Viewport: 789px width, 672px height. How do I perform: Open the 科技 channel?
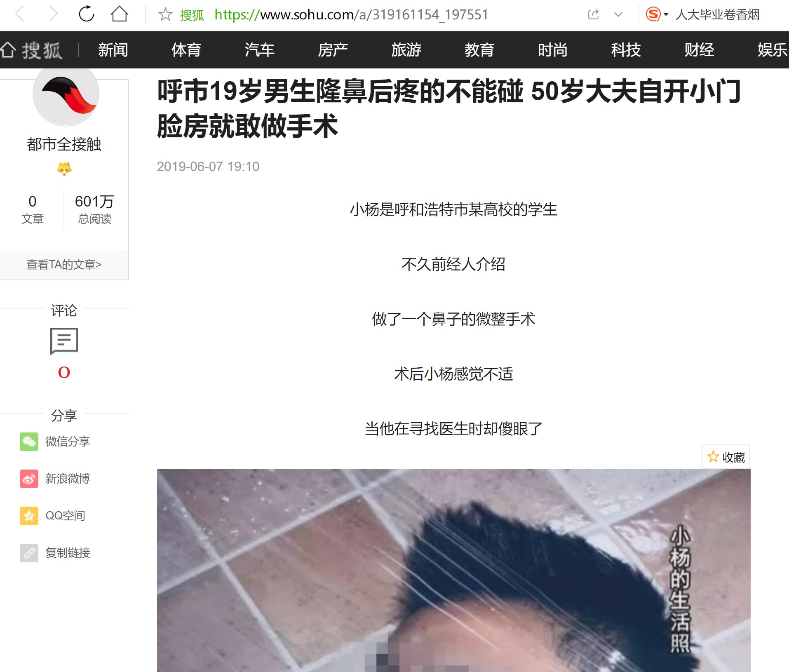tap(626, 50)
